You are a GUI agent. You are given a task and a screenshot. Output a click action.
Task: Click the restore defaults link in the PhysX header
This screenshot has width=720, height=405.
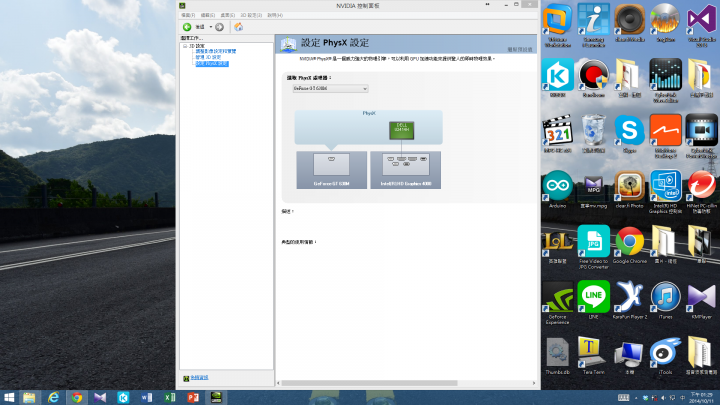(520, 49)
